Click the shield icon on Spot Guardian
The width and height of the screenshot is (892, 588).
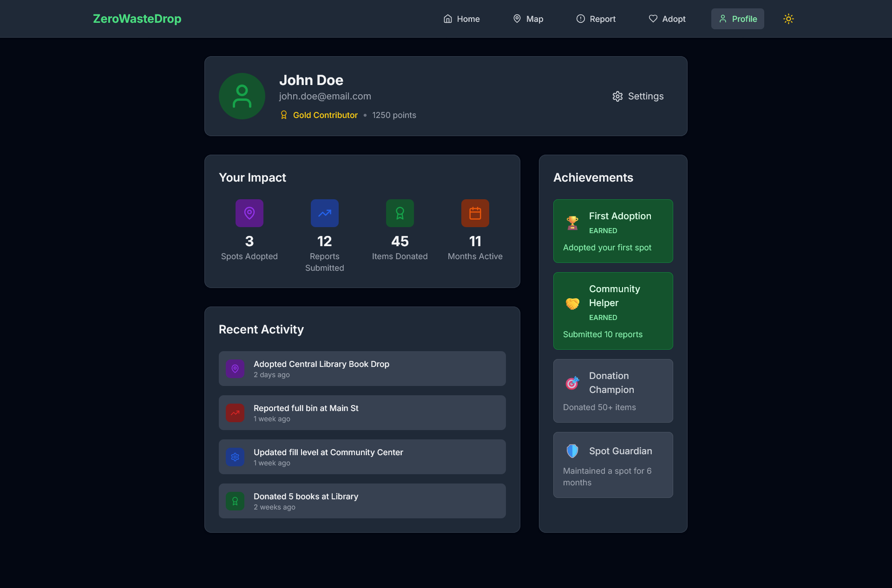(x=572, y=451)
